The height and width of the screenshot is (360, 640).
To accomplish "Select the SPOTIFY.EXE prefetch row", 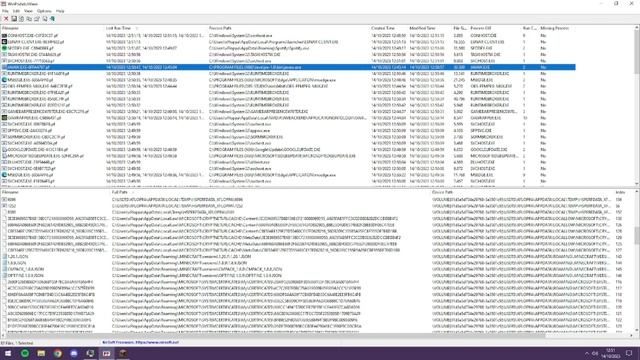I will coord(288,48).
